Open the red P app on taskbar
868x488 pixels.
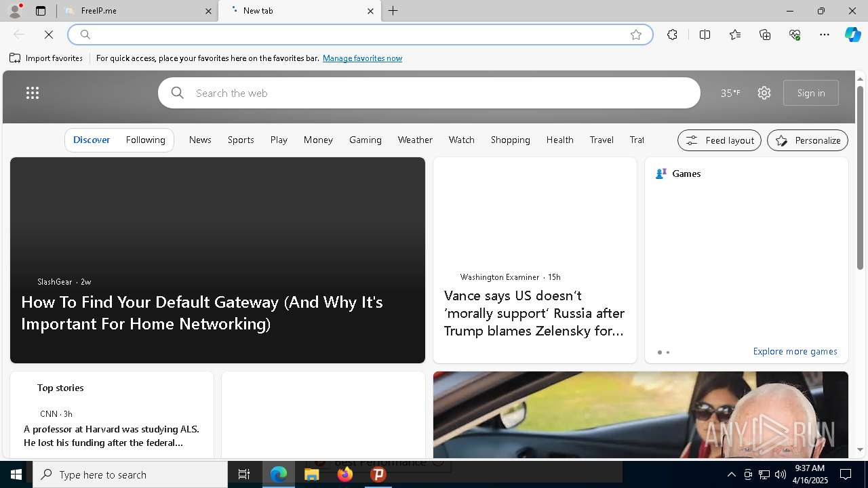coord(378,474)
